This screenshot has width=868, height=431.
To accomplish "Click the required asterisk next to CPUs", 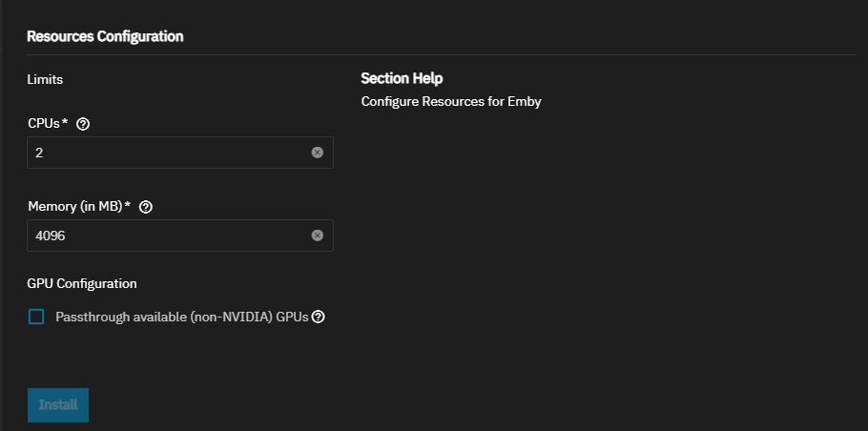I will pyautogui.click(x=65, y=122).
